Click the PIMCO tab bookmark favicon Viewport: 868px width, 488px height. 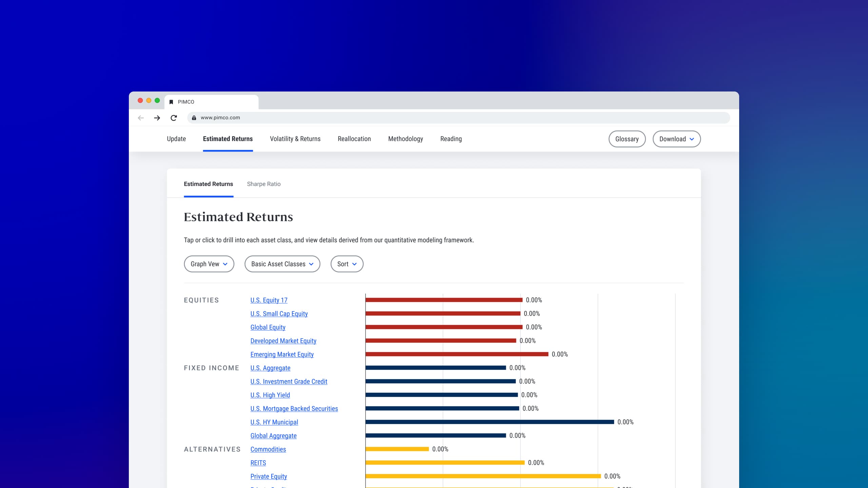[171, 102]
